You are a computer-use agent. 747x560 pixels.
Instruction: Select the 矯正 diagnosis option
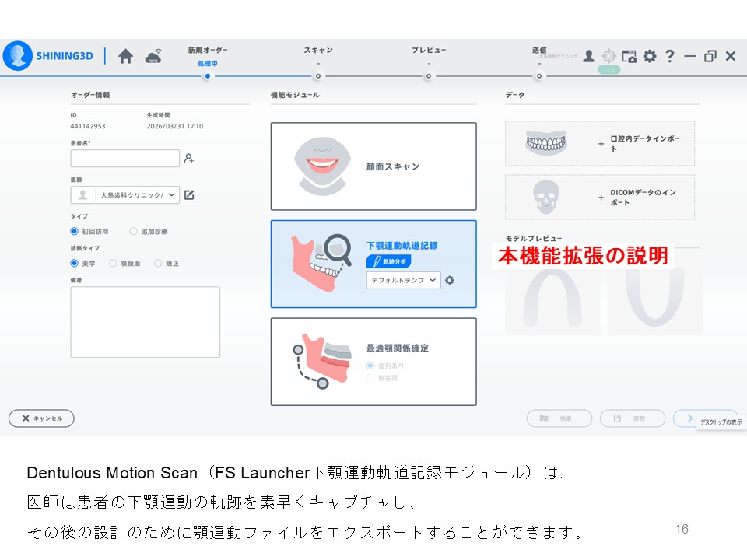pos(158,264)
